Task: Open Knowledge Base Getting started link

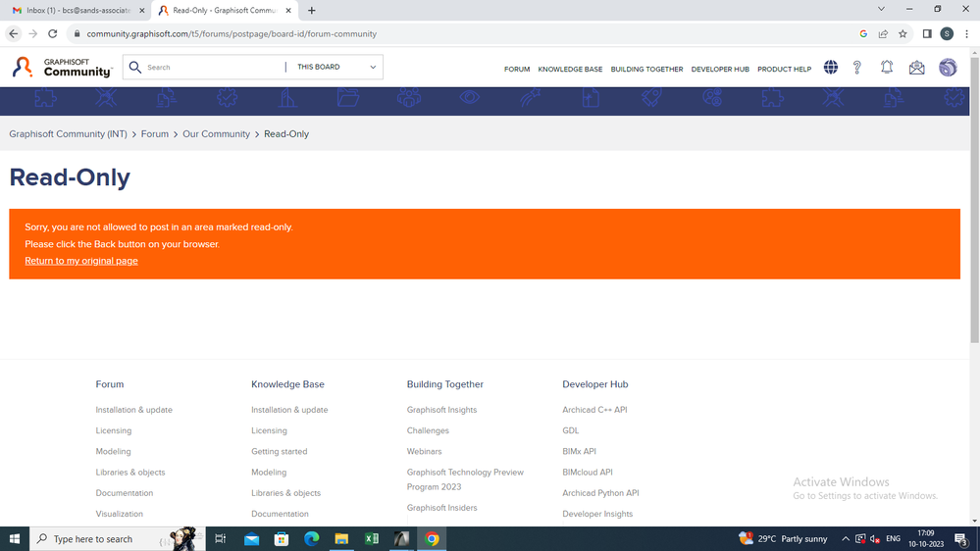Action: click(279, 451)
